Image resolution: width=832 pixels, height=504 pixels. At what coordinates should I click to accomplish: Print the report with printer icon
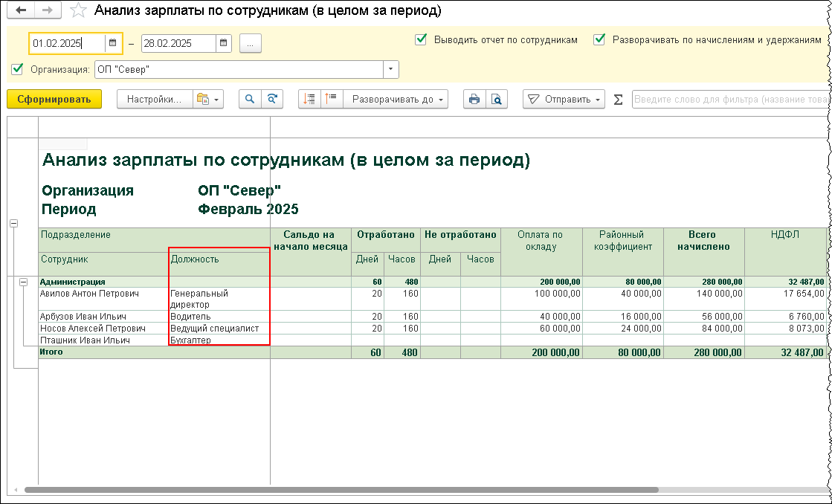pyautogui.click(x=474, y=99)
